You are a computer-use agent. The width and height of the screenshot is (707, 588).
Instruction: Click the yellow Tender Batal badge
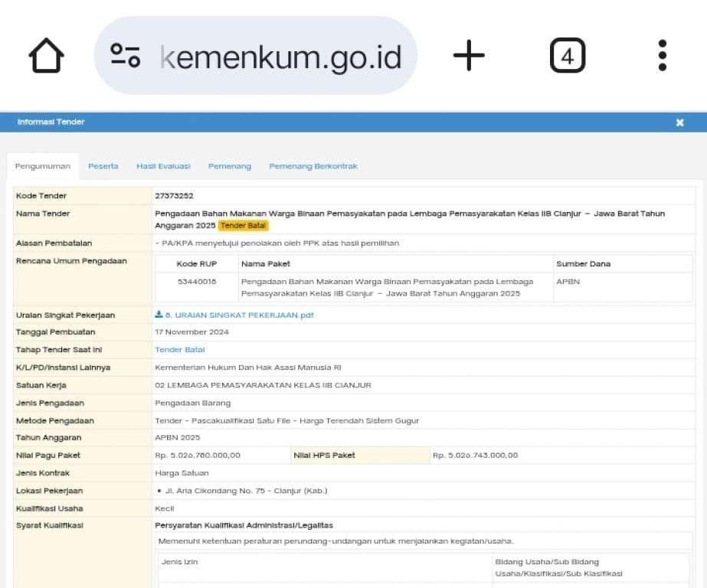tap(244, 226)
